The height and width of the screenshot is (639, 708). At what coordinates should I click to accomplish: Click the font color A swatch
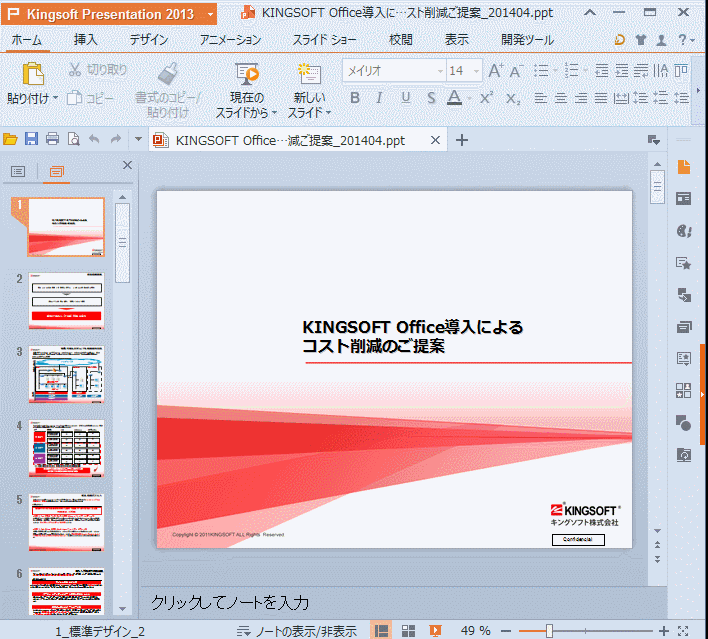click(454, 98)
